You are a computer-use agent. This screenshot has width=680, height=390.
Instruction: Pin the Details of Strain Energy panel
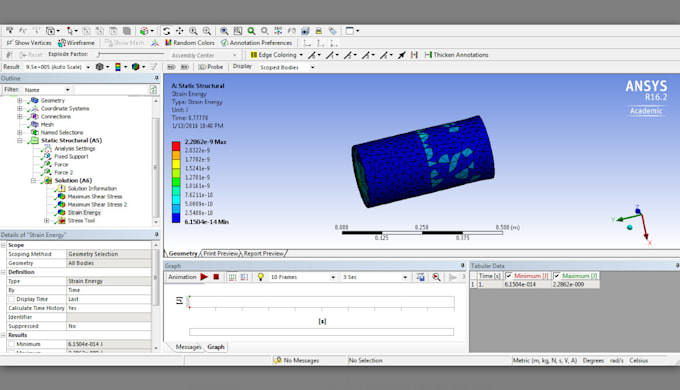(x=157, y=235)
